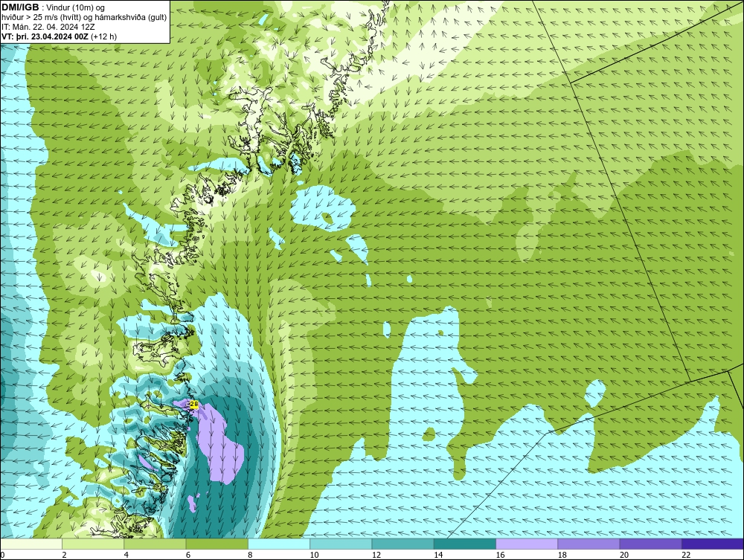
Task: Click the legend scale label 22
Action: (686, 555)
